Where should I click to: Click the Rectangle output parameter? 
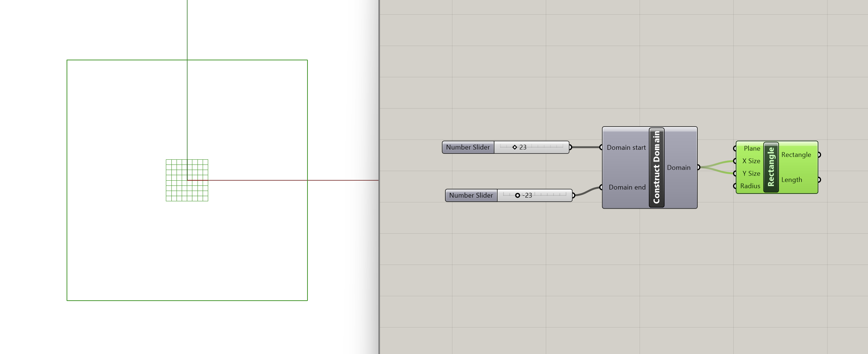click(x=796, y=155)
